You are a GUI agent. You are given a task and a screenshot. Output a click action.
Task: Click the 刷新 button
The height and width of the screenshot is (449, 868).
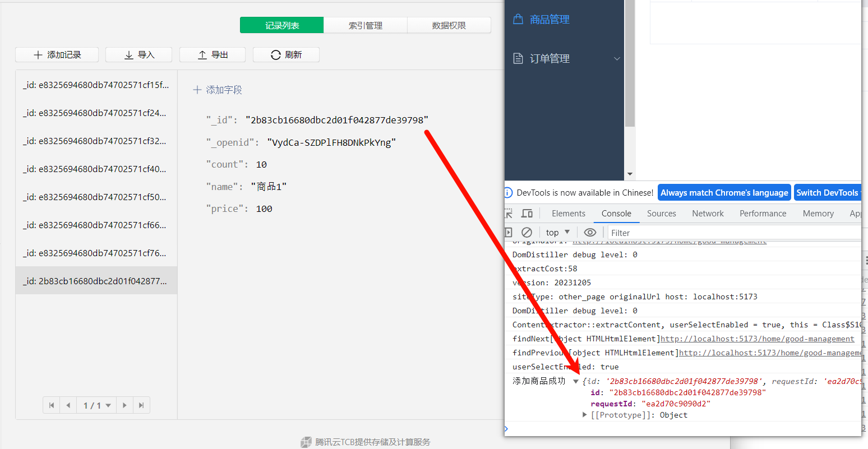tap(286, 55)
